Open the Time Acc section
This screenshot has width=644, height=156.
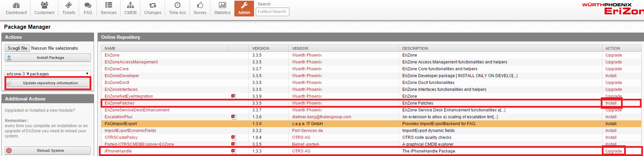(x=177, y=9)
